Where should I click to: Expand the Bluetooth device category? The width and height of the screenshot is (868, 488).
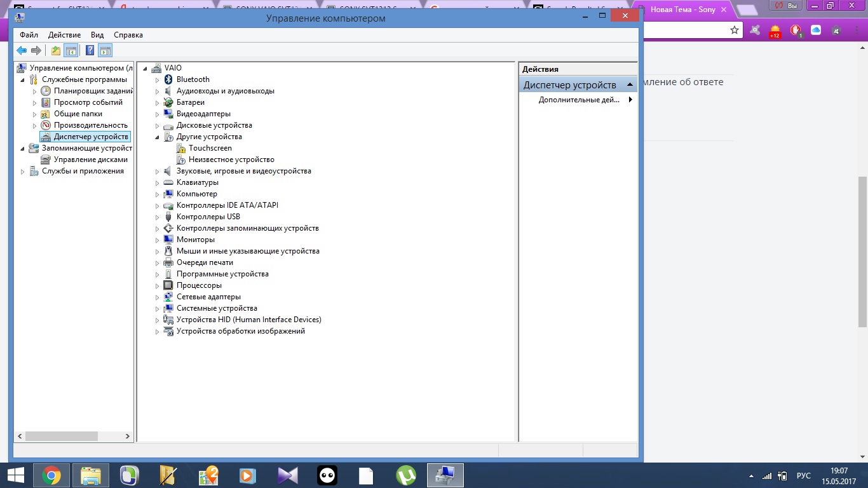(158, 80)
